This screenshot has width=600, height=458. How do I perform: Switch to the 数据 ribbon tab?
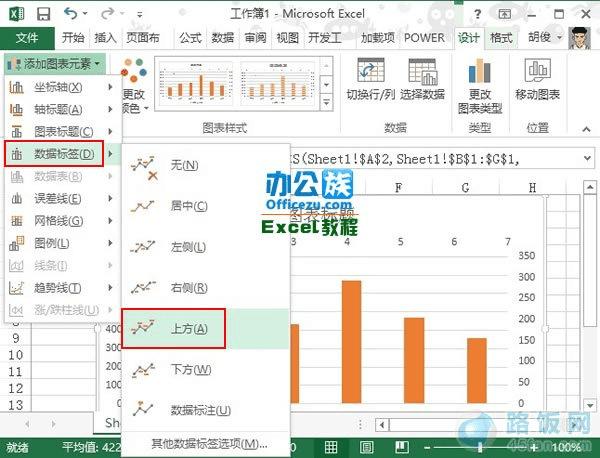(223, 38)
